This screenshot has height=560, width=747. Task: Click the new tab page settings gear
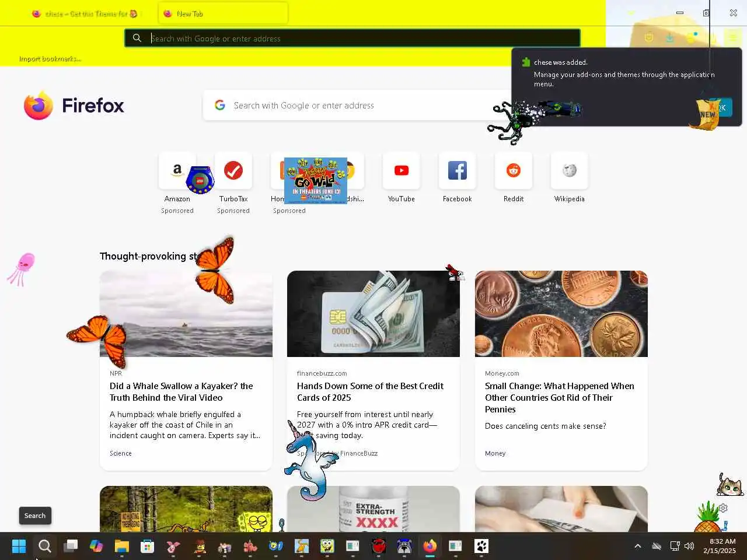point(723,508)
